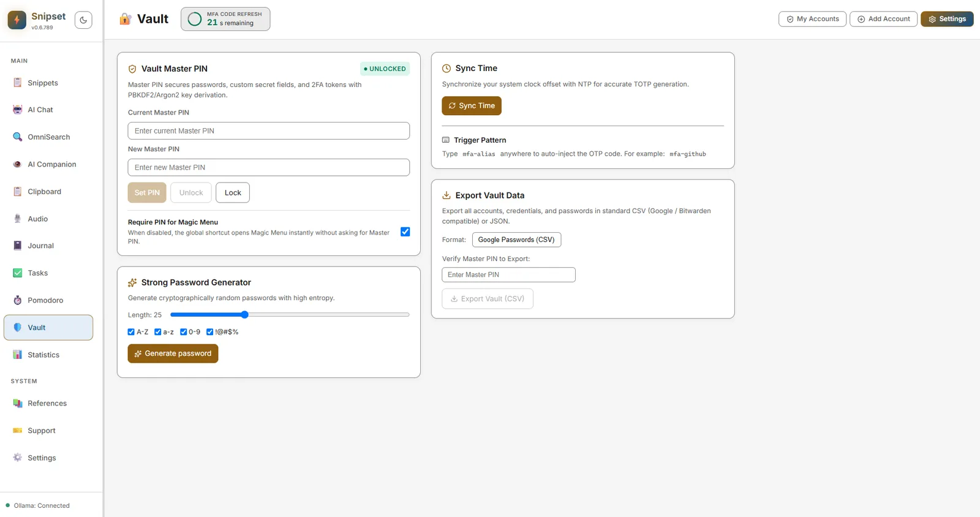
Task: Toggle the a-z lowercase checkbox
Action: pyautogui.click(x=157, y=332)
